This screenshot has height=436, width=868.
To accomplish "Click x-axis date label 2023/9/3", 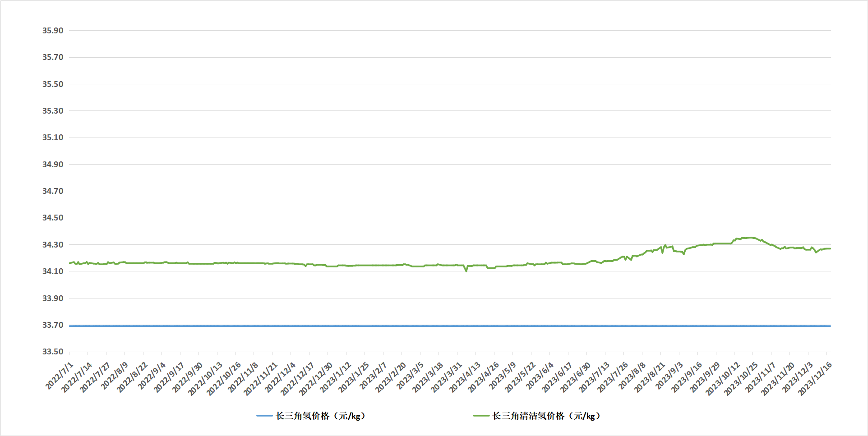I will 670,375.
